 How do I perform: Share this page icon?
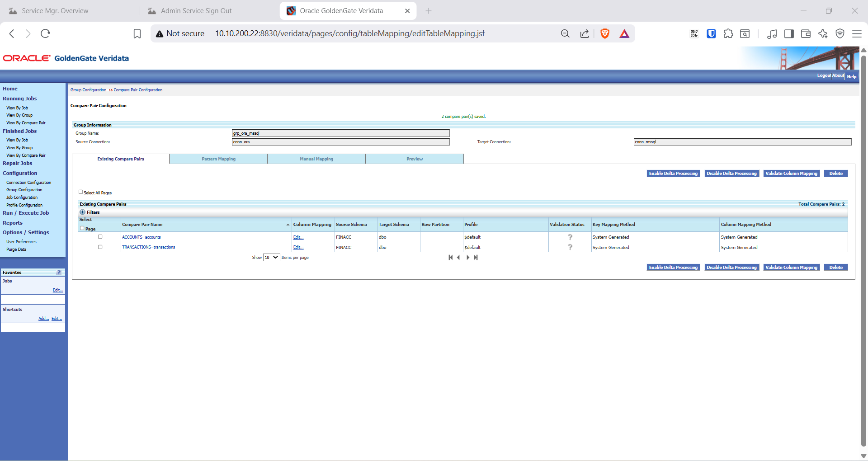click(585, 33)
